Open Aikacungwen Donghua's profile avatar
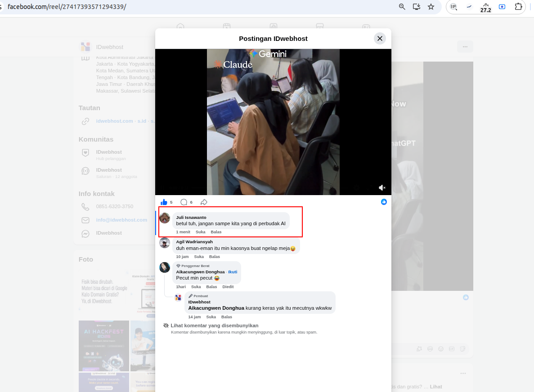This screenshot has height=392, width=534. (x=165, y=267)
